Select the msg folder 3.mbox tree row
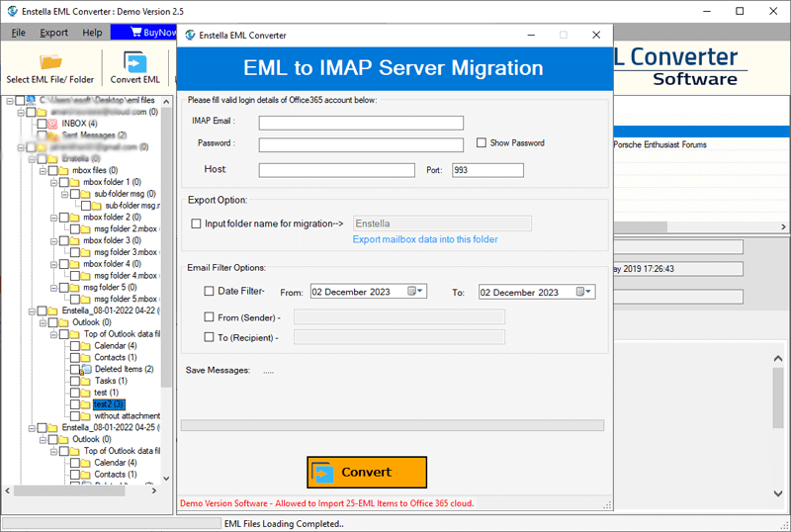Image resolution: width=791 pixels, height=532 pixels. pyautogui.click(x=127, y=252)
